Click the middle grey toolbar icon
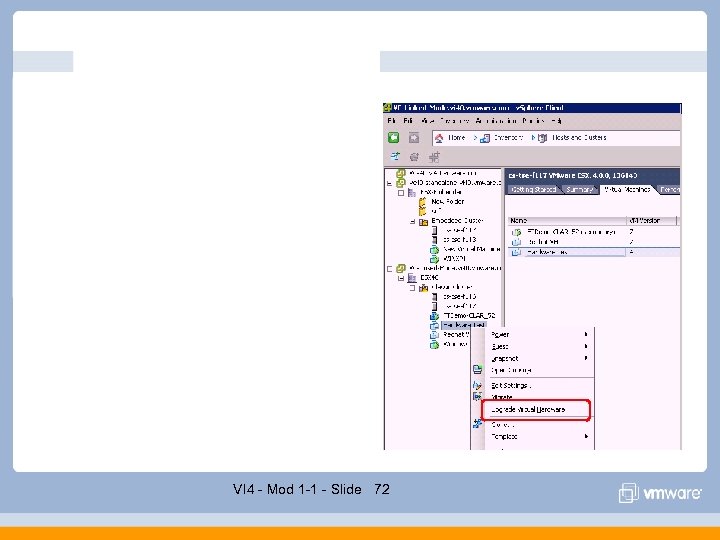This screenshot has width=720, height=540. (x=414, y=157)
